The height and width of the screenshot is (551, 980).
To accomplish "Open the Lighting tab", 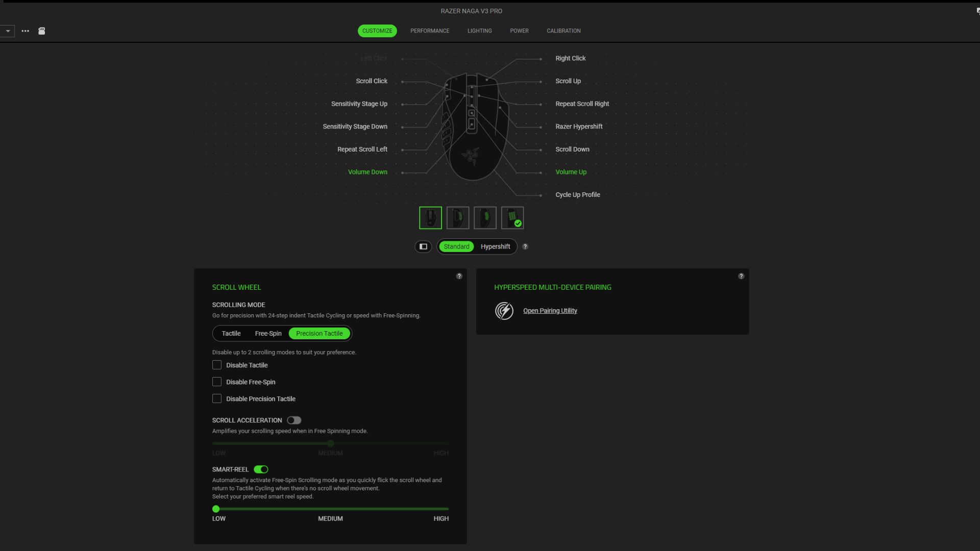I will 480,31.
